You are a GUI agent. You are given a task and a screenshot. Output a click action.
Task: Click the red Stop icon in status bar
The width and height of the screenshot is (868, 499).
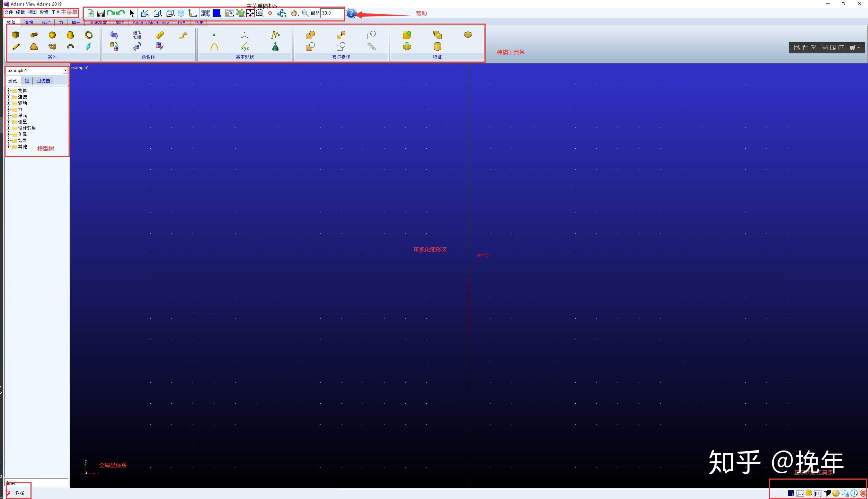click(863, 493)
